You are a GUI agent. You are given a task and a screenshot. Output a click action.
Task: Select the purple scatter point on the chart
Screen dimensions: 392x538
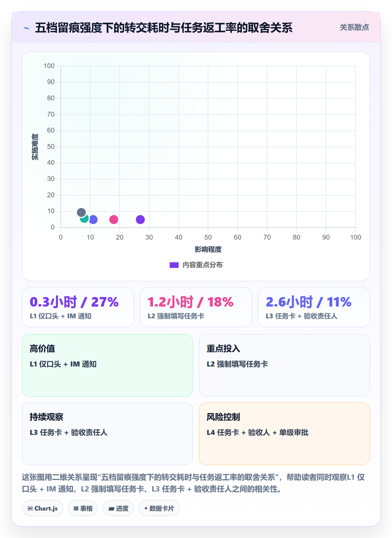pos(140,219)
